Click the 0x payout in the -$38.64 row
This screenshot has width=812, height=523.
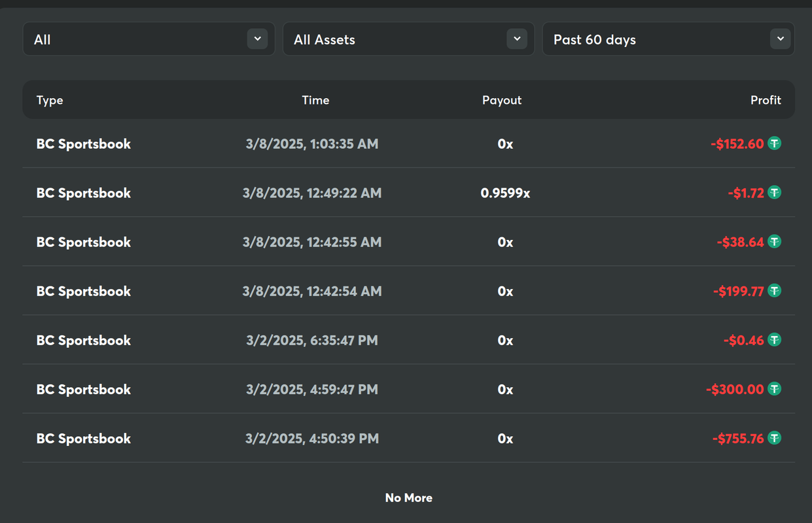505,242
